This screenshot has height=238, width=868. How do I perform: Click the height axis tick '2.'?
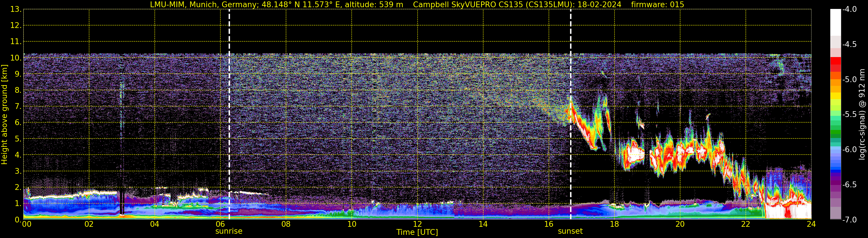18,188
